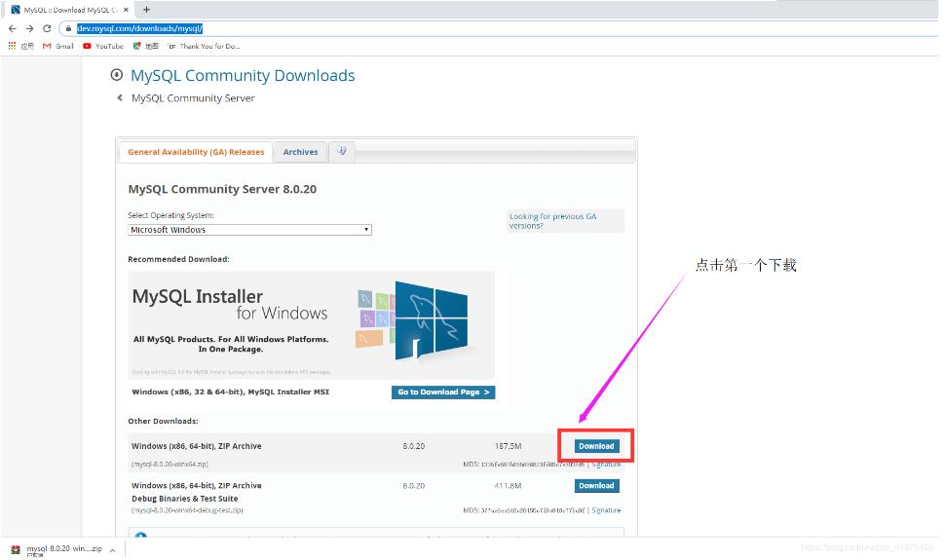The height and width of the screenshot is (560, 945).
Task: Open the downloaded mysql-8.0.20 zip file icon
Action: (16, 549)
